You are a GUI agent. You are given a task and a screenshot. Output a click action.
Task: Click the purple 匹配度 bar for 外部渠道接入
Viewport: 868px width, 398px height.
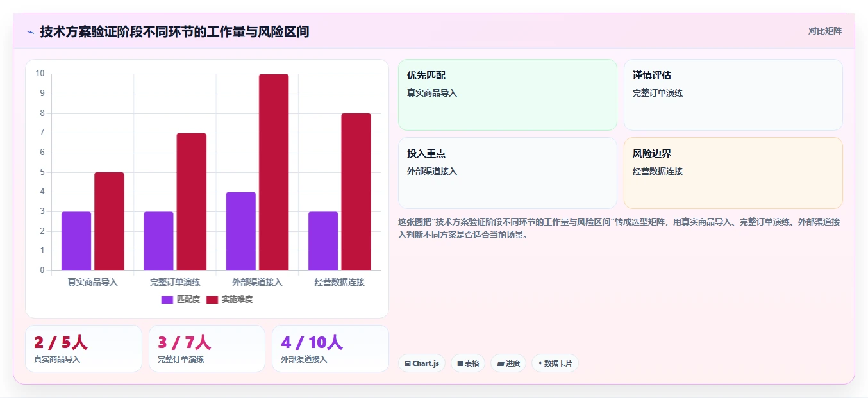point(240,231)
